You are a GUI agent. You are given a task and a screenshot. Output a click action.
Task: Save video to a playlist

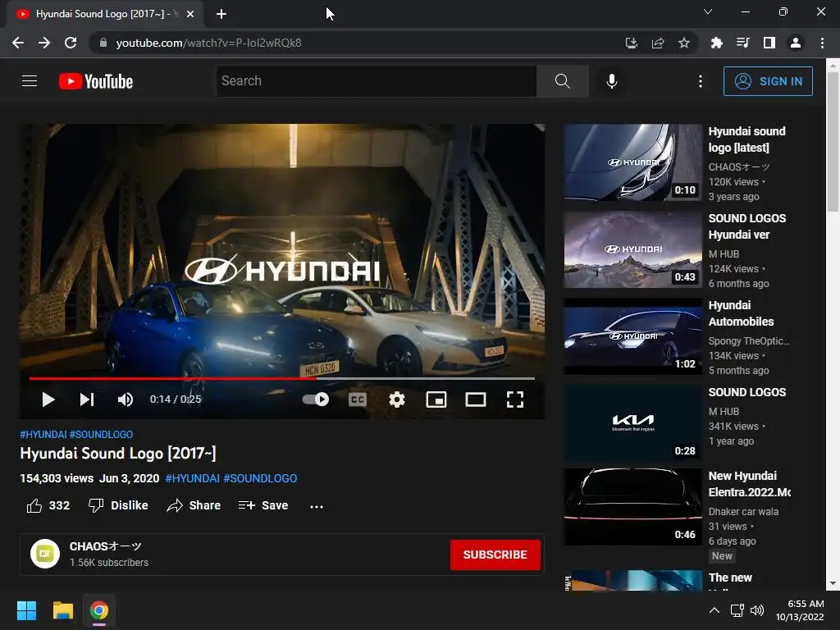point(263,505)
